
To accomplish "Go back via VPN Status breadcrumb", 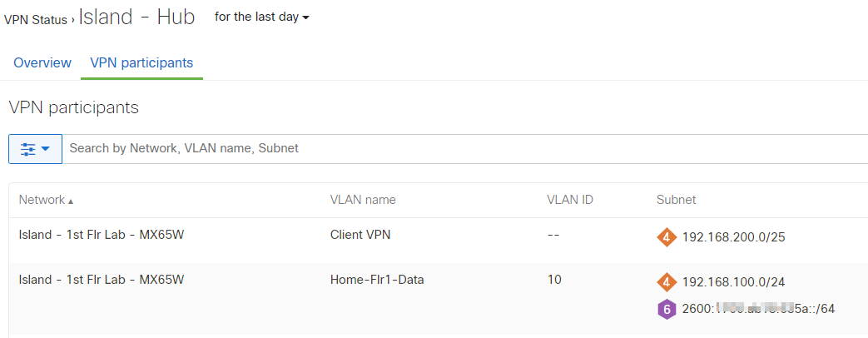I will pyautogui.click(x=36, y=20).
